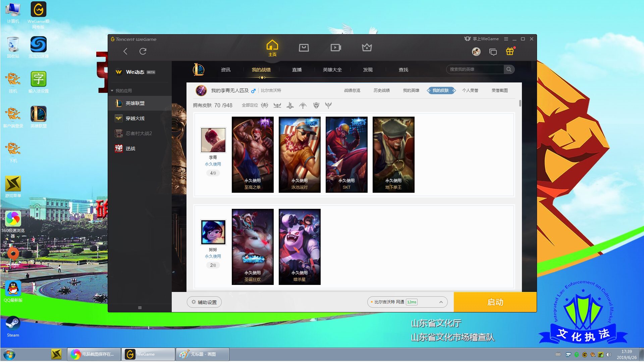Click the sidebar bottom list handle icon
The image size is (644, 362).
click(x=140, y=308)
